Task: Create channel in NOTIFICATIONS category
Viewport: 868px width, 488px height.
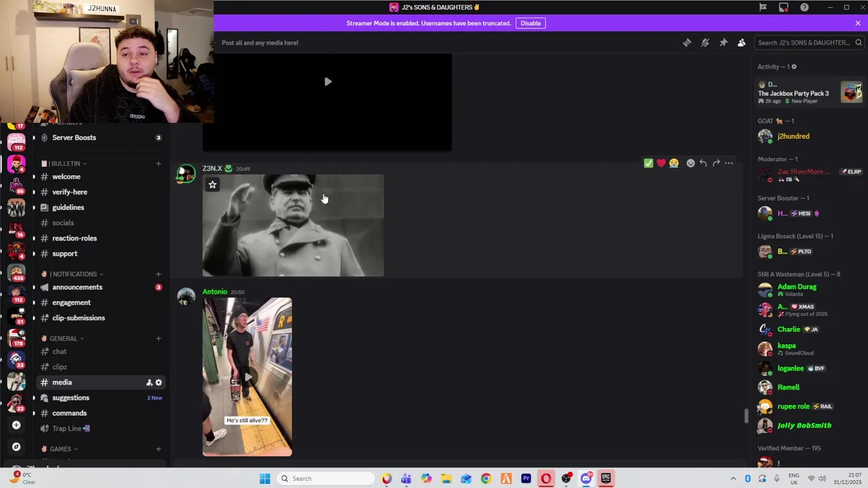Action: point(158,274)
